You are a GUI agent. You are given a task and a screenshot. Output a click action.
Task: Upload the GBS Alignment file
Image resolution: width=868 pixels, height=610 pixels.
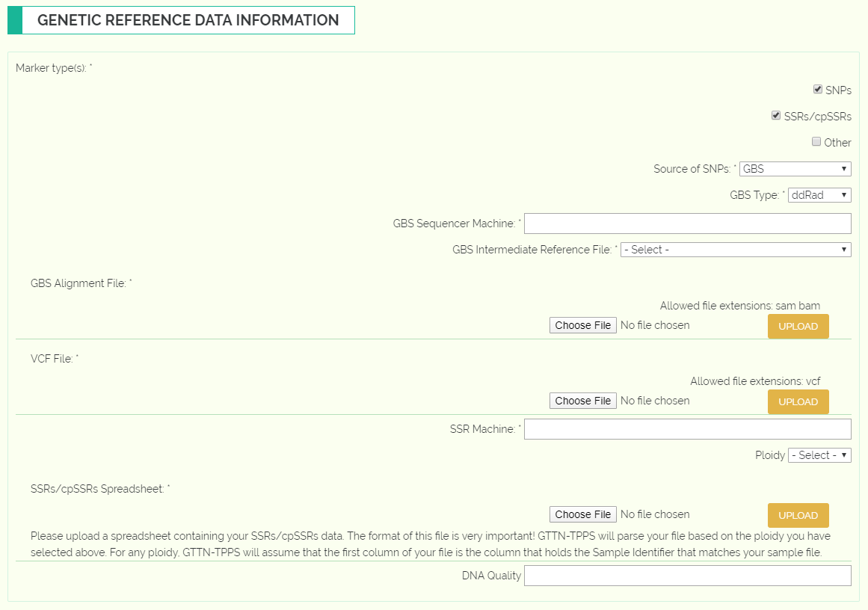(x=798, y=326)
